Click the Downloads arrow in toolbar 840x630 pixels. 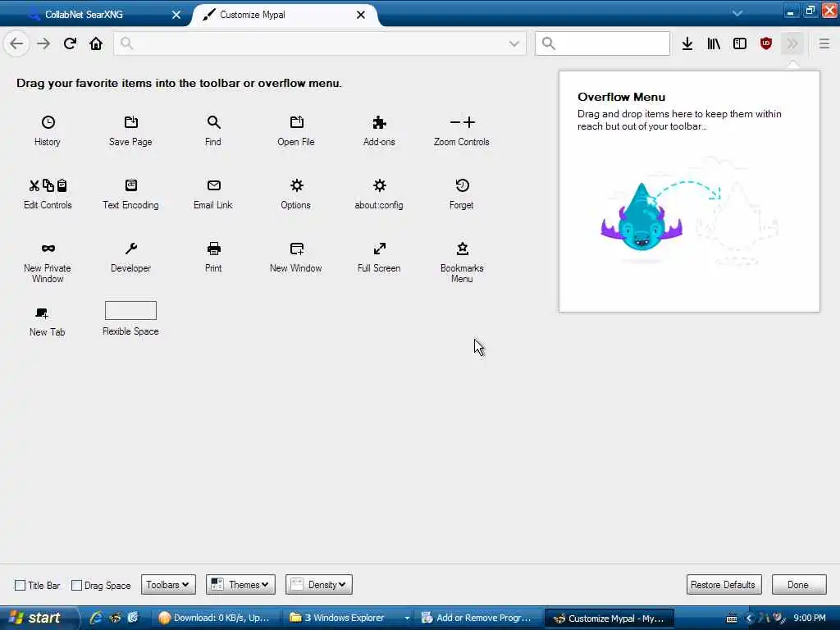(x=687, y=44)
